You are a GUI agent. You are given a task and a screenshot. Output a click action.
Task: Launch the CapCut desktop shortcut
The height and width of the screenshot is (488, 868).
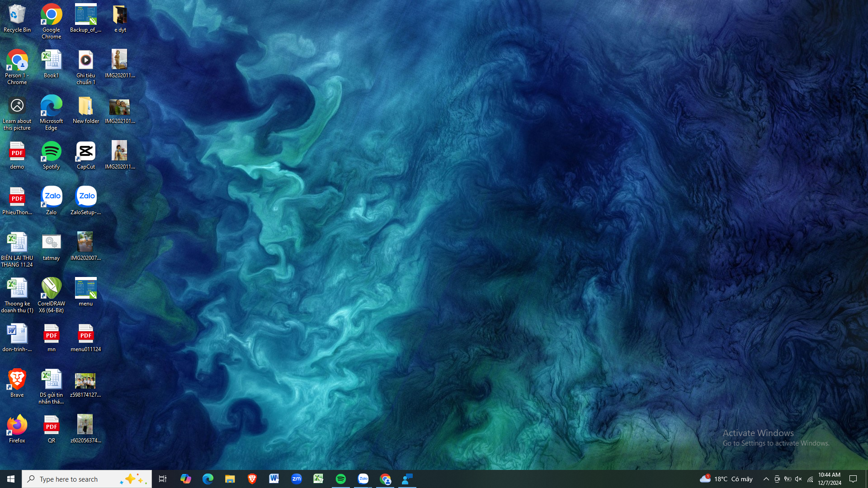tap(86, 155)
